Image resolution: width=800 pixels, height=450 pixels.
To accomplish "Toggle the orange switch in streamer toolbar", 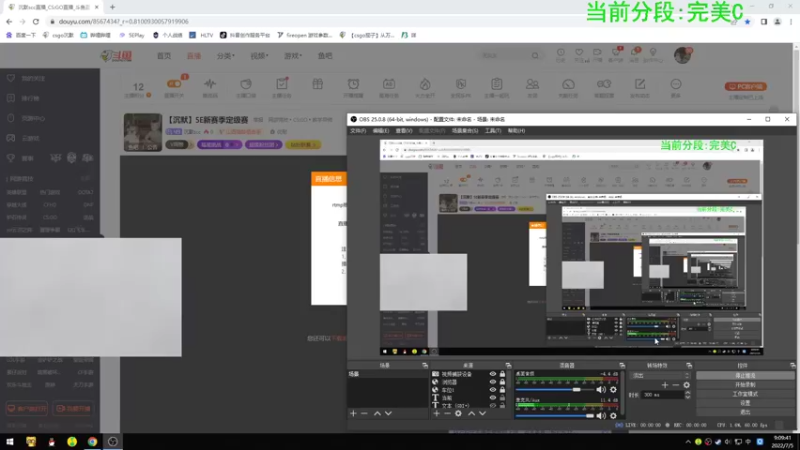I will (x=174, y=84).
